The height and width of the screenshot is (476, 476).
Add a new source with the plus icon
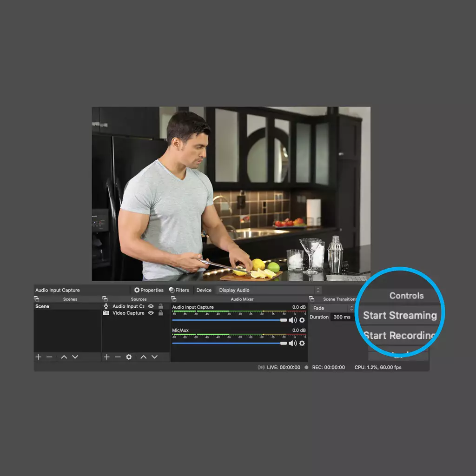106,357
